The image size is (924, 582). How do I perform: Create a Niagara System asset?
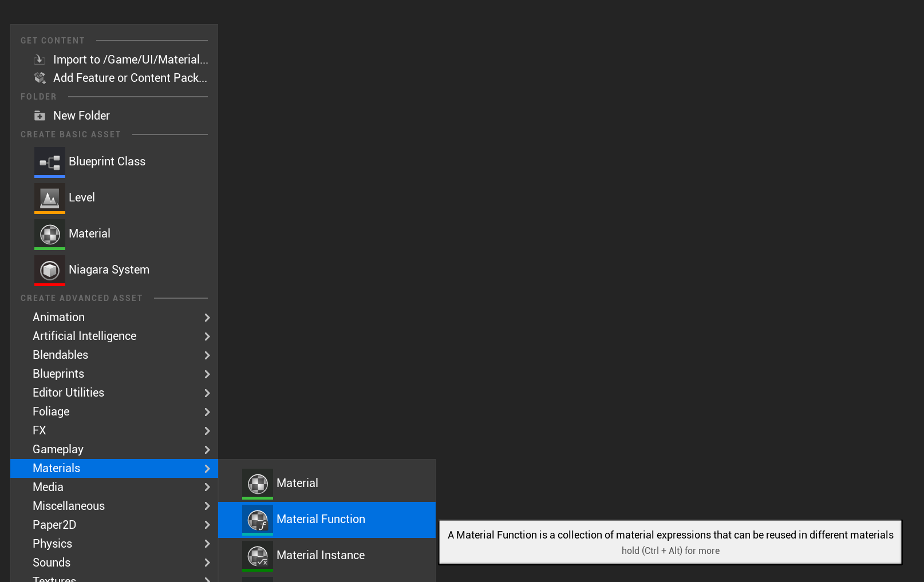click(114, 270)
